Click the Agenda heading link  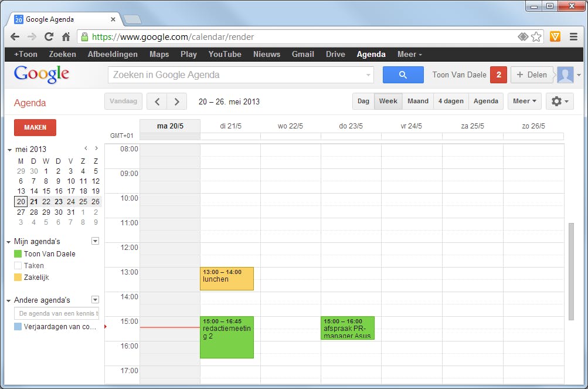(30, 103)
